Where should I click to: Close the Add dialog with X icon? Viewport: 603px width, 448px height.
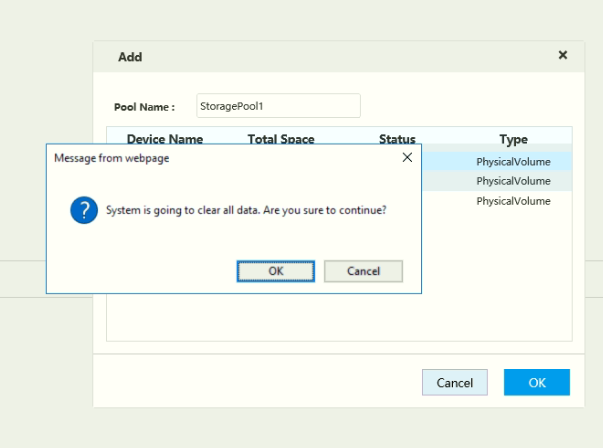click(x=563, y=56)
